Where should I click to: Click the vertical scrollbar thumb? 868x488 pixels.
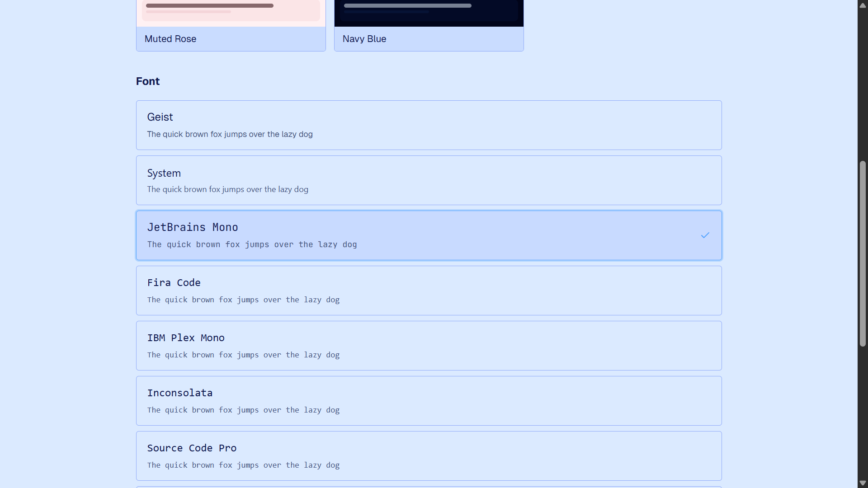pos(863,253)
